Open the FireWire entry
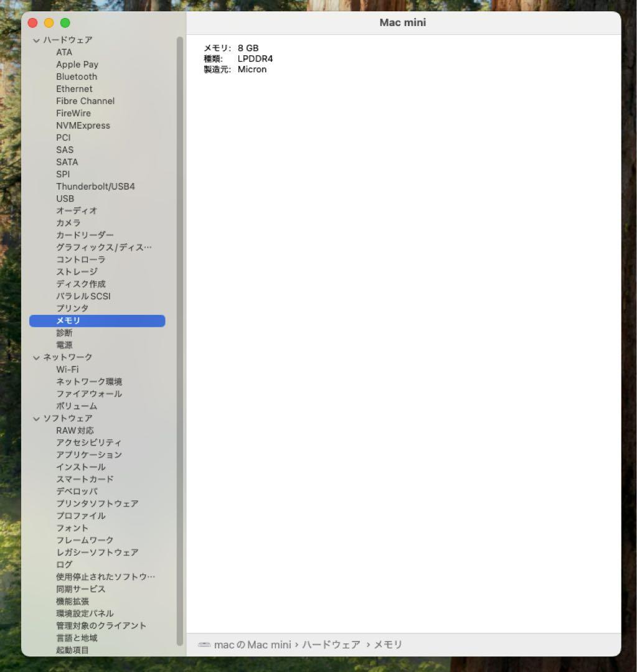Viewport: 637px width, 672px height. pyautogui.click(x=73, y=113)
